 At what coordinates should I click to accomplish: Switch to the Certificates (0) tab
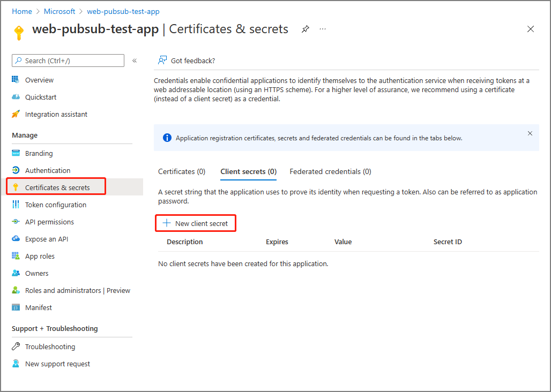pos(182,171)
